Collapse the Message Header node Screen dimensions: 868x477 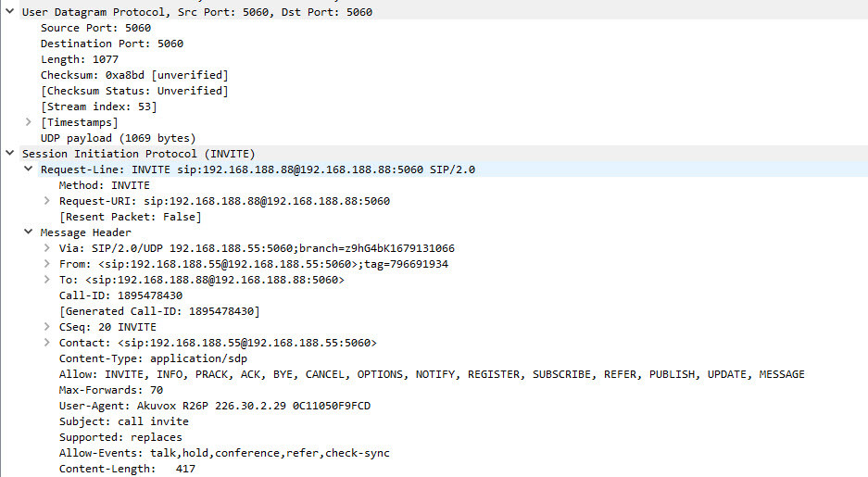click(28, 232)
